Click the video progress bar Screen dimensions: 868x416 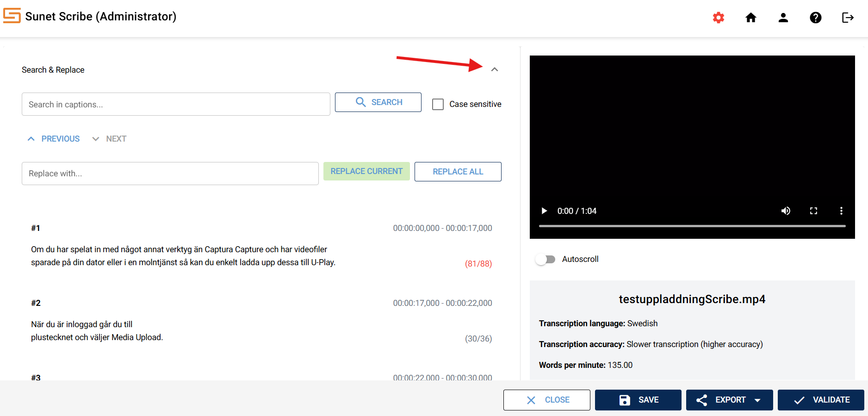click(692, 226)
